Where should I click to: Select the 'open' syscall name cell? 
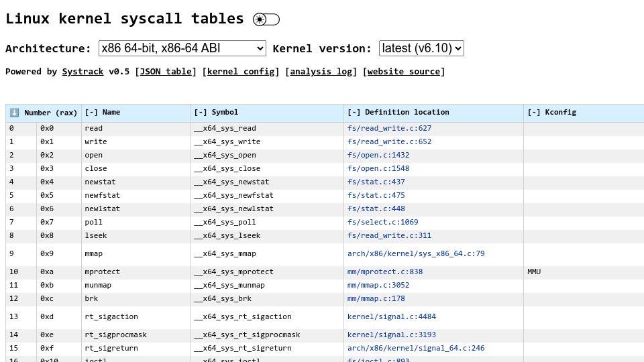[x=136, y=155]
